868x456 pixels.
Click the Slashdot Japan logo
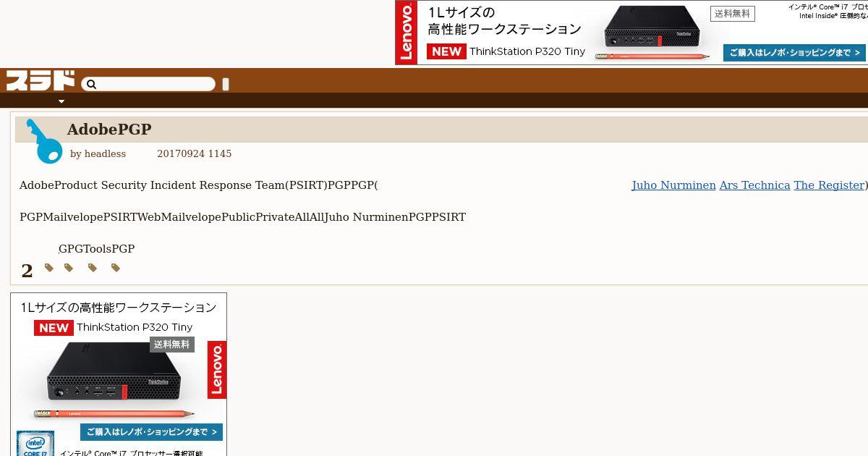[41, 80]
